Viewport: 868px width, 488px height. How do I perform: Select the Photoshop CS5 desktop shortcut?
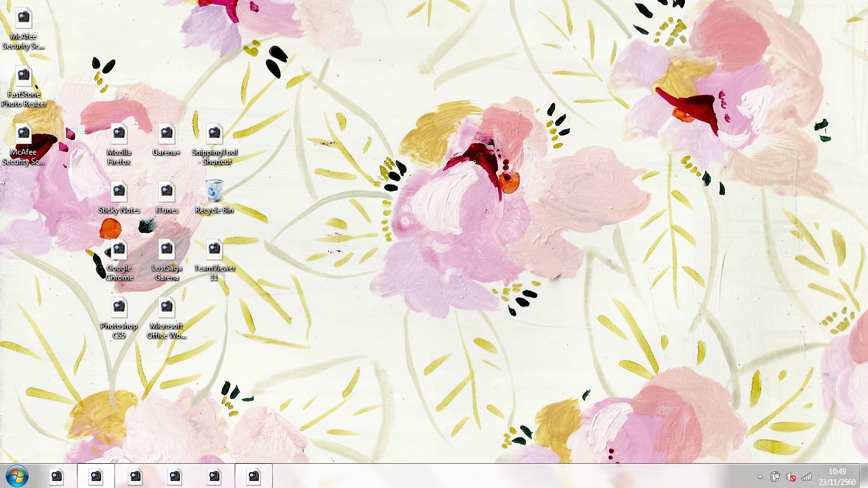(119, 308)
